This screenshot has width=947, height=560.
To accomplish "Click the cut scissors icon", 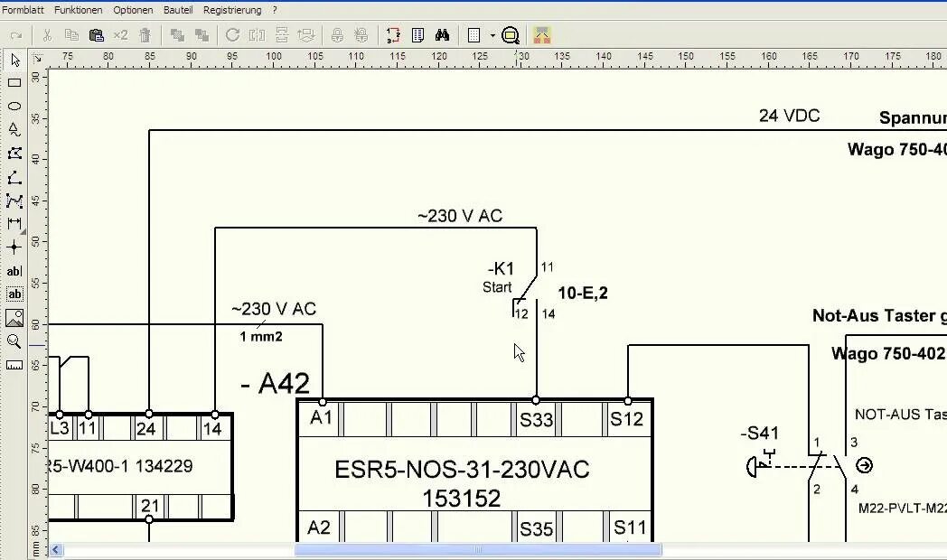I will pyautogui.click(x=47, y=35).
